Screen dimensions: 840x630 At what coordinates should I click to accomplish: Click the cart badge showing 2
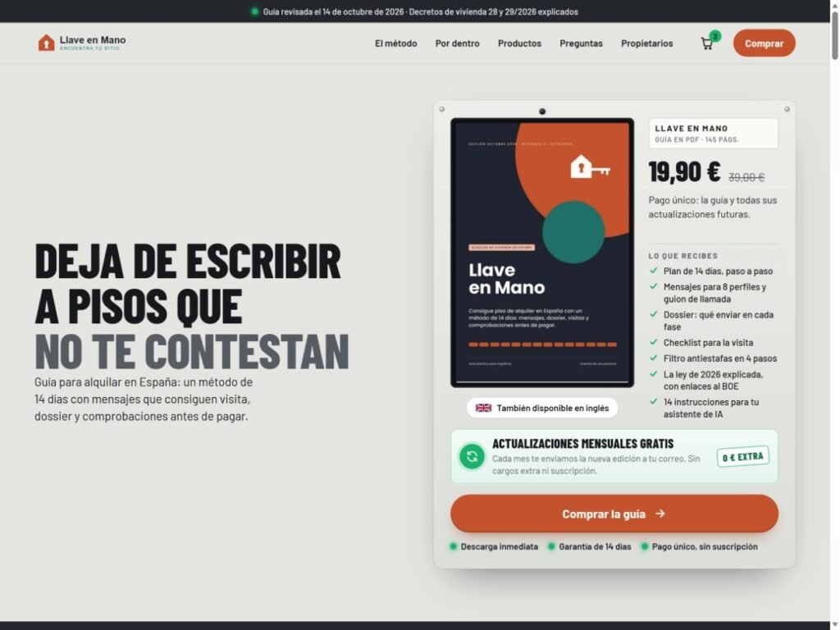click(715, 36)
